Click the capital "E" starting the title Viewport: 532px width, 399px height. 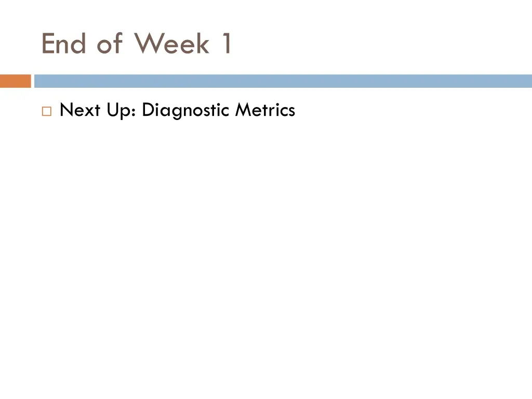click(48, 44)
